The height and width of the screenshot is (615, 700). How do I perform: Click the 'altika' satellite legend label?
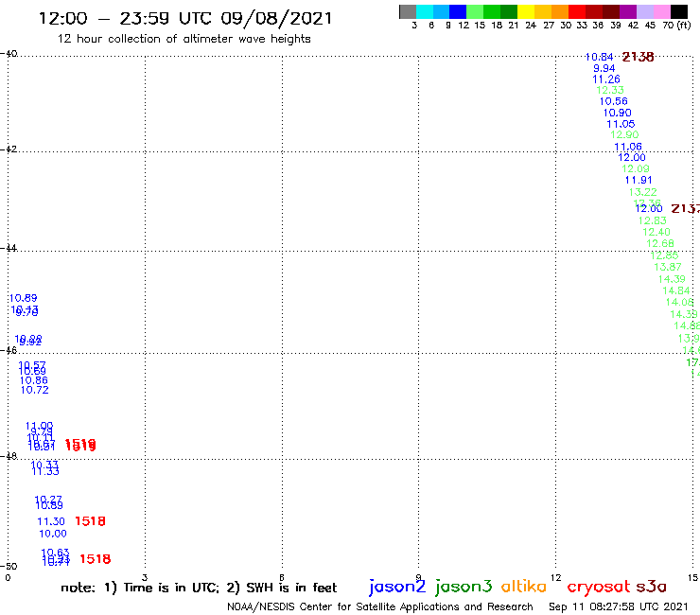(x=523, y=587)
